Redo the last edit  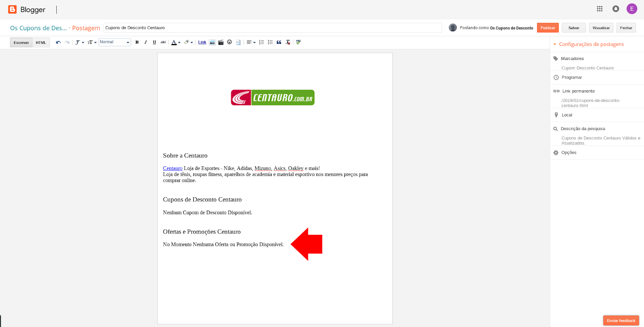click(x=67, y=42)
